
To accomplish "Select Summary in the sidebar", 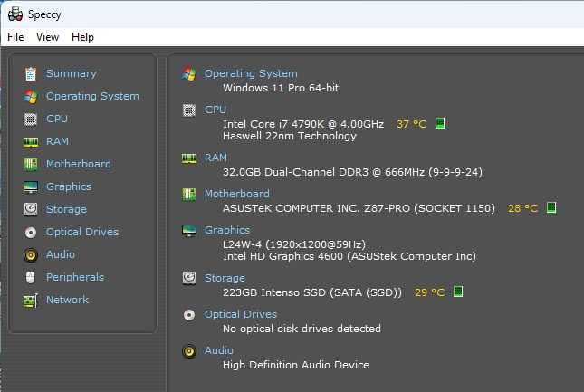I will pyautogui.click(x=72, y=73).
